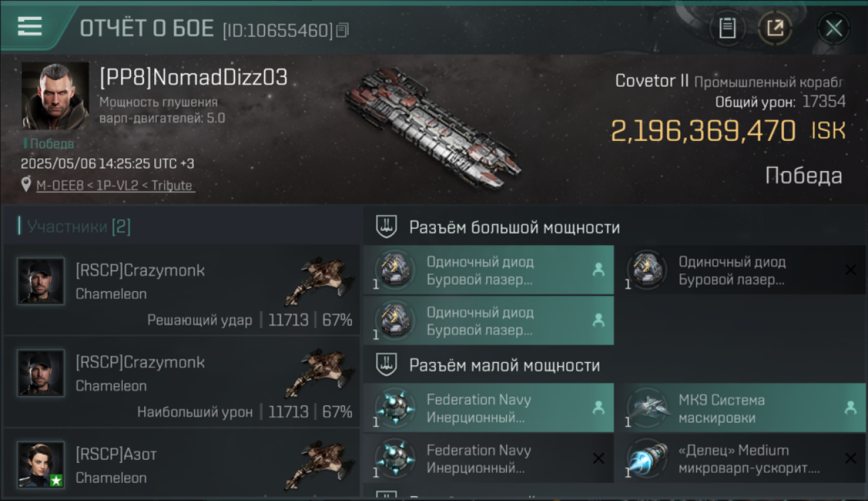This screenshot has width=868, height=501.
Task: Select Crazymonk entry with Решающий удар
Action: click(182, 290)
